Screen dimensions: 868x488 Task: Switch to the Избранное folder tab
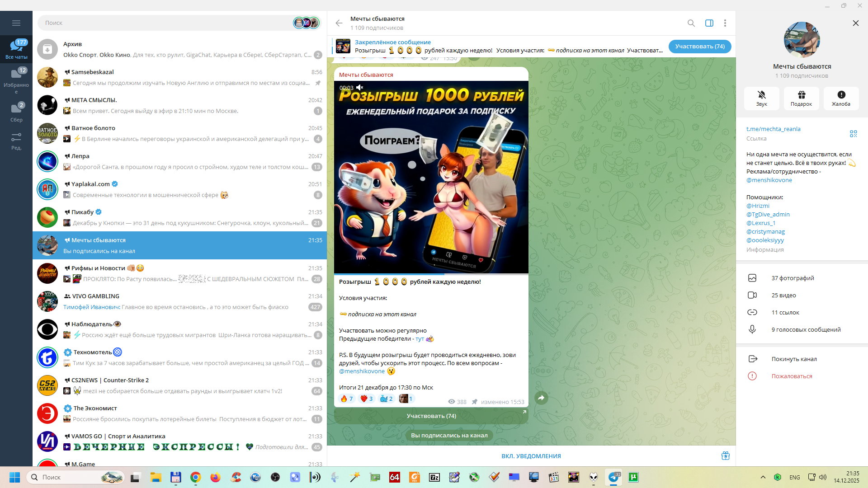[16, 80]
